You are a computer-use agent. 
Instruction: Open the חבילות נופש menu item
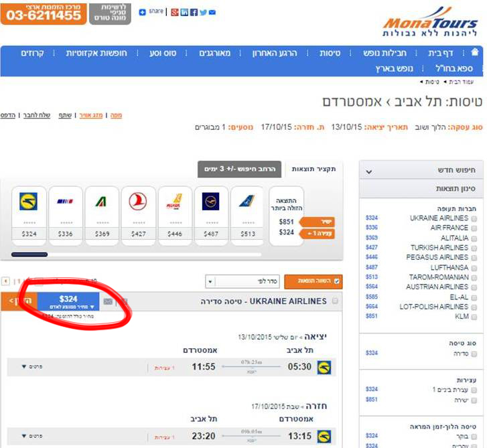385,53
